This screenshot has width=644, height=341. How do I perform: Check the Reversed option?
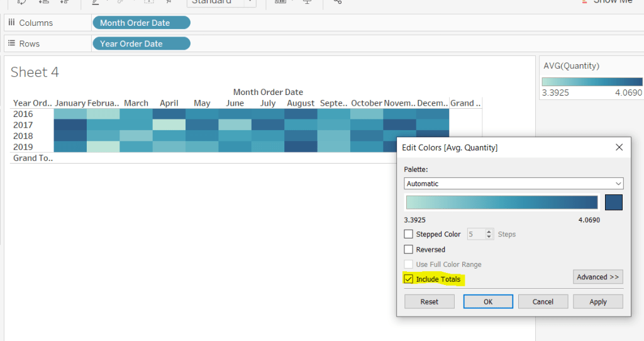click(x=409, y=250)
